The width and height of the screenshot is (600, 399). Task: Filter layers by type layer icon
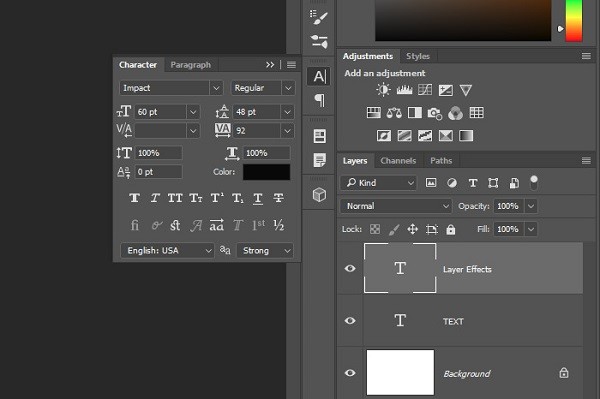point(473,183)
